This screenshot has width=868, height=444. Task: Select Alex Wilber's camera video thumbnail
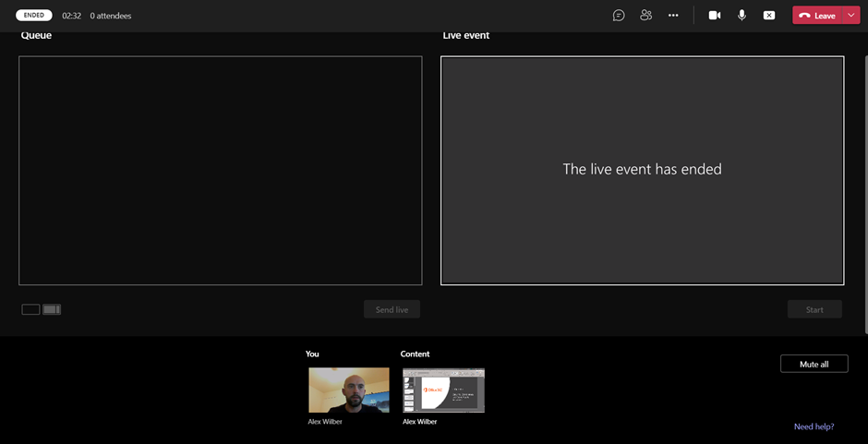[x=348, y=390]
